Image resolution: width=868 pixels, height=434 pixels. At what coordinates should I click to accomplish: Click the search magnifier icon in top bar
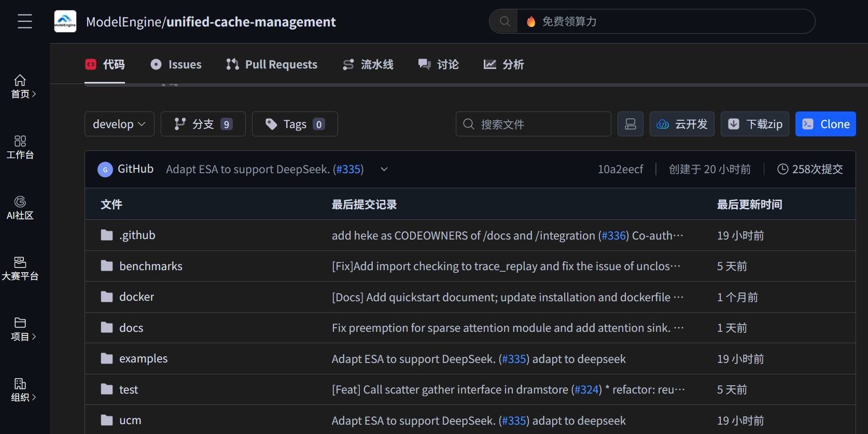coord(504,21)
